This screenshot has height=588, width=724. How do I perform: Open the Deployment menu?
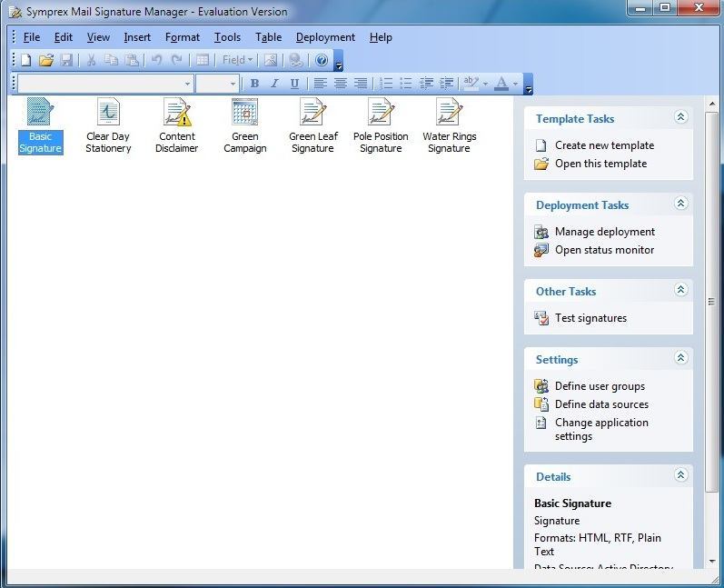[x=325, y=37]
